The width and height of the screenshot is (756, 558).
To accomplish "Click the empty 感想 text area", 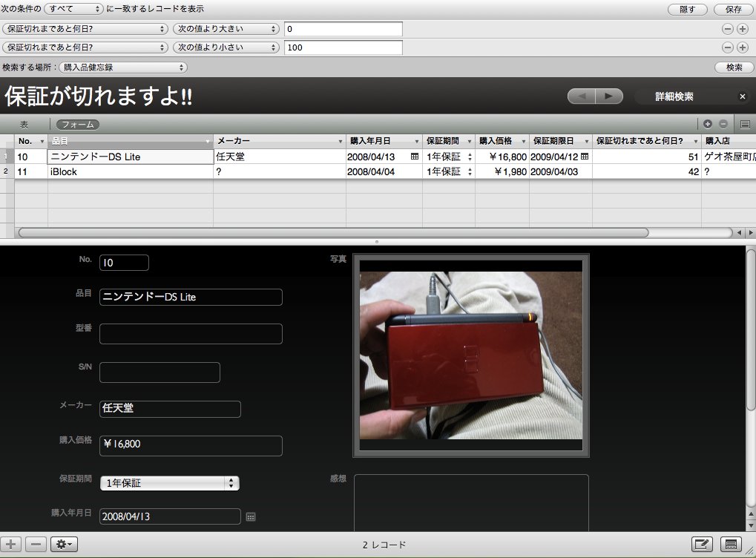I will tap(471, 503).
